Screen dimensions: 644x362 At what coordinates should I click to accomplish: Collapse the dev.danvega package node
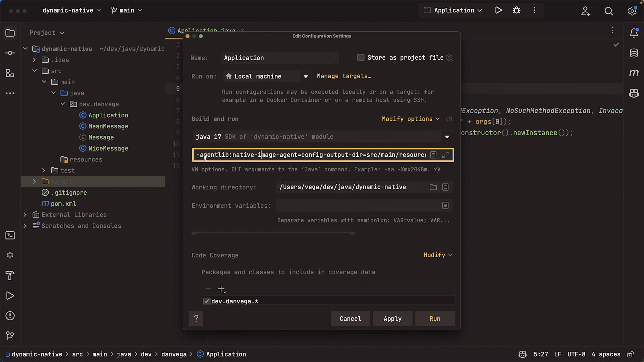pyautogui.click(x=62, y=104)
